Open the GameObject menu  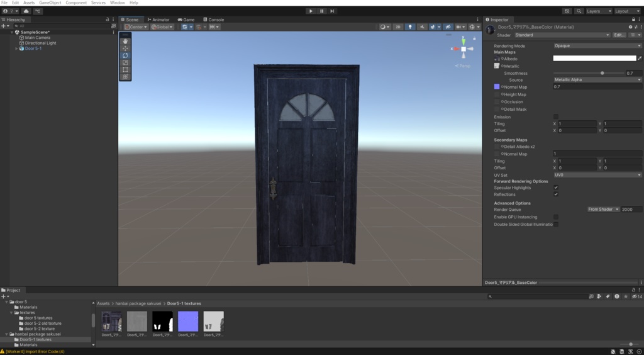coord(50,3)
